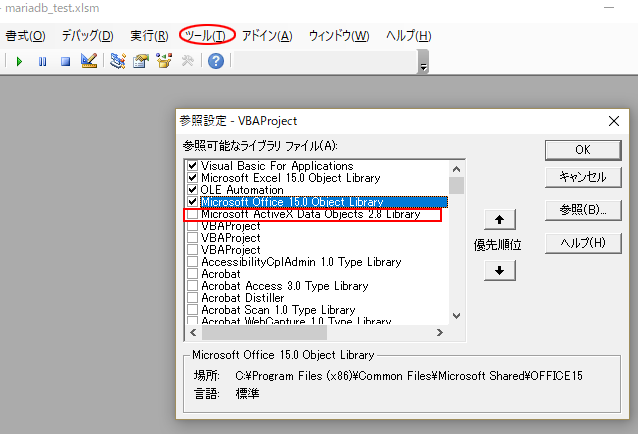Viewport: 638px width, 434px height.
Task: Click the Run macro play icon
Action: [19, 61]
